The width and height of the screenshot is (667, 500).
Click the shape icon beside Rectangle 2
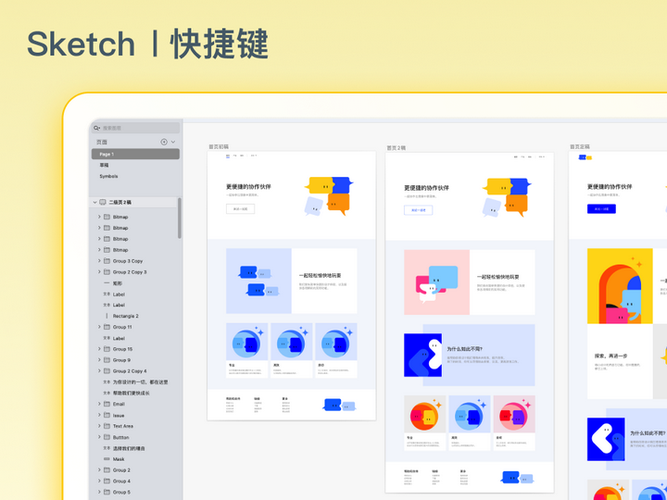(107, 316)
